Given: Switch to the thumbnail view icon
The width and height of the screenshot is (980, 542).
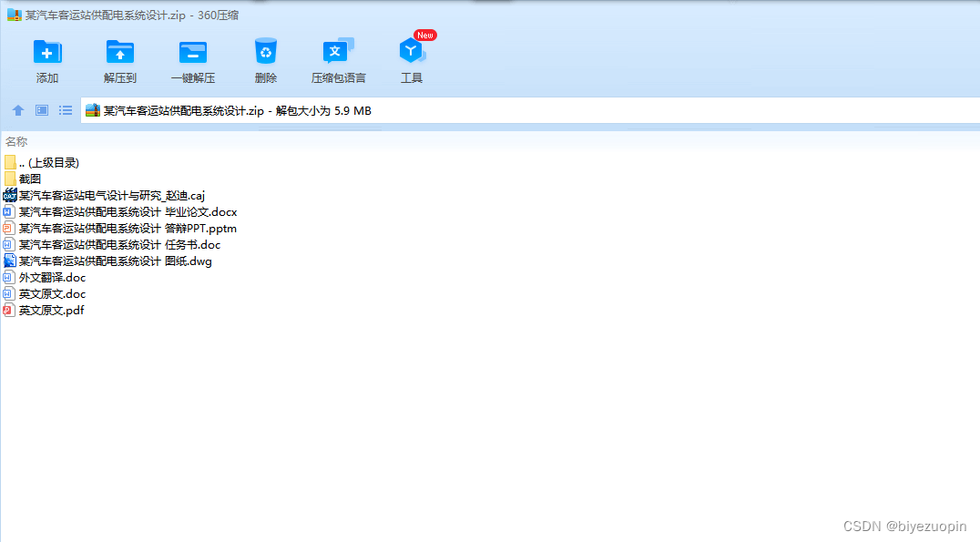Looking at the screenshot, I should pyautogui.click(x=42, y=110).
